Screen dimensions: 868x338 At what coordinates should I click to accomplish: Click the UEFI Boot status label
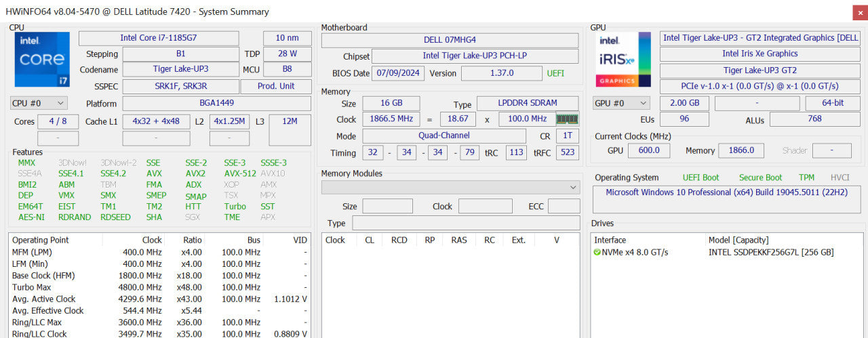pos(701,177)
